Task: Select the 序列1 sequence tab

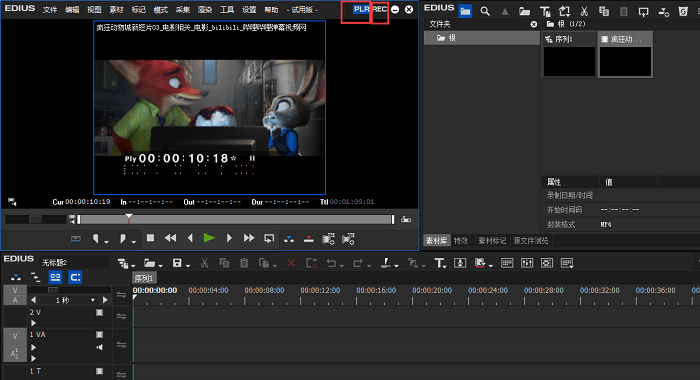Action: tap(144, 278)
